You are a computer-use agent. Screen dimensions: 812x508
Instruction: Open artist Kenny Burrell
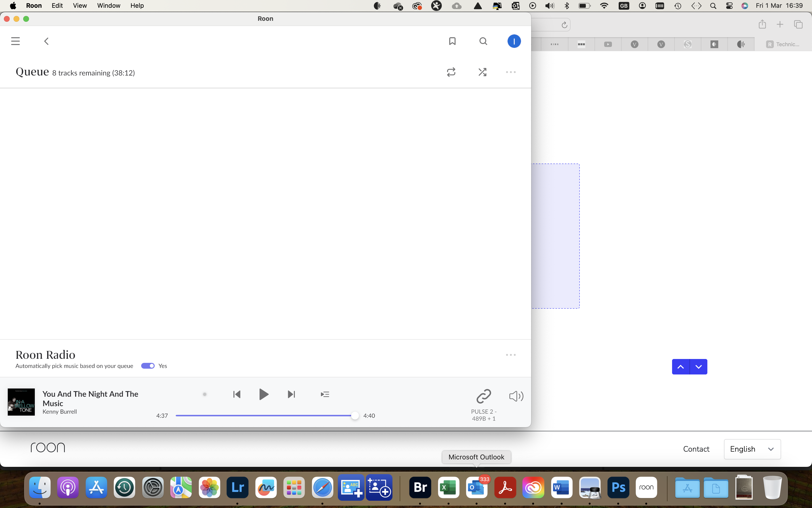tap(60, 411)
